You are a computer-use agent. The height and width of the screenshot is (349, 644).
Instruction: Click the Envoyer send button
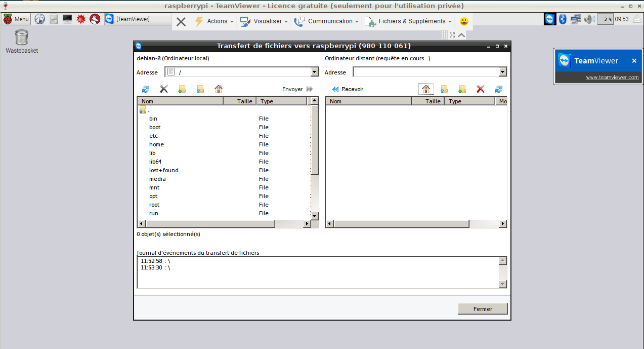[297, 89]
